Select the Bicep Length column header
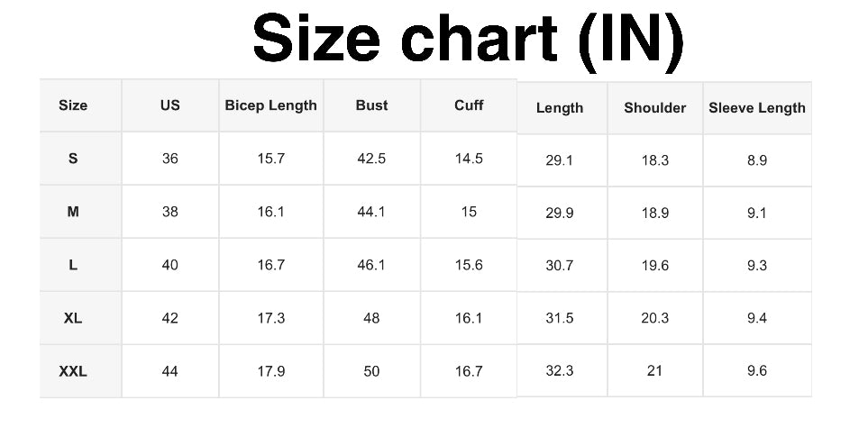 click(x=270, y=105)
